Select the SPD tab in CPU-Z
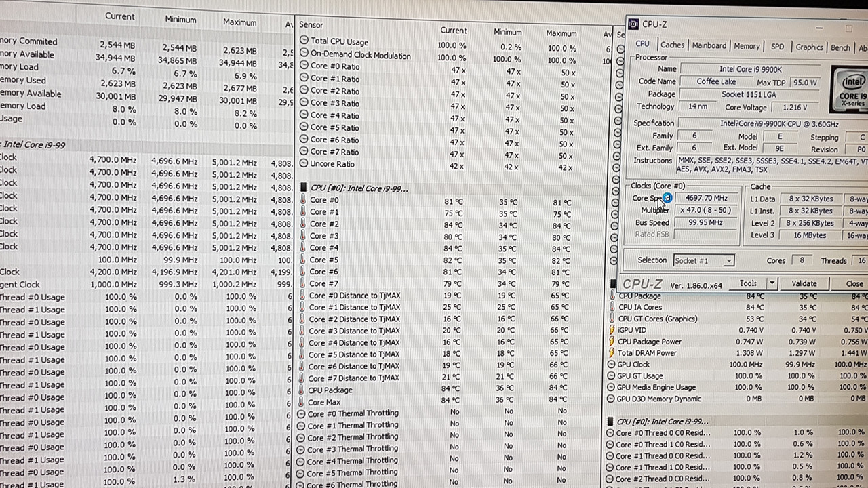This screenshot has height=488, width=868. pos(778,47)
